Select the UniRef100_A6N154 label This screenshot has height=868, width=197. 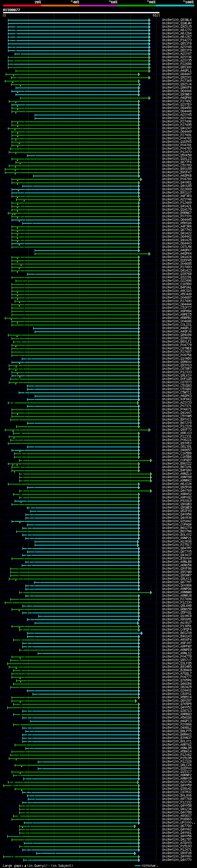click(176, 565)
